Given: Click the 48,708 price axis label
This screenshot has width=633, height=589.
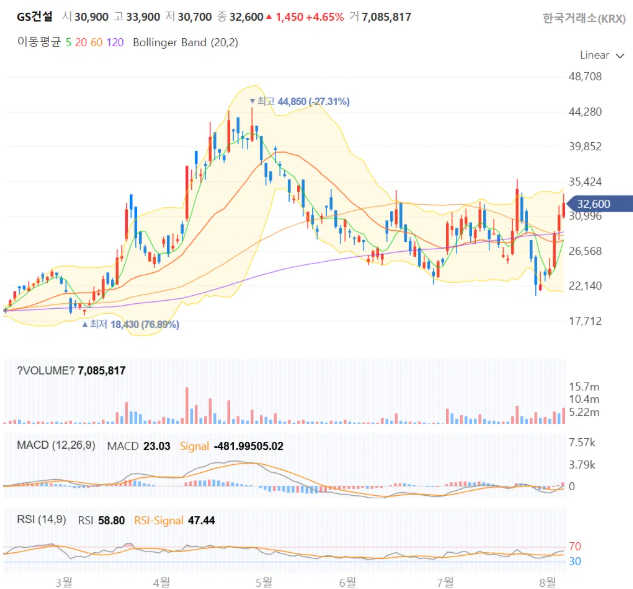Looking at the screenshot, I should [585, 76].
